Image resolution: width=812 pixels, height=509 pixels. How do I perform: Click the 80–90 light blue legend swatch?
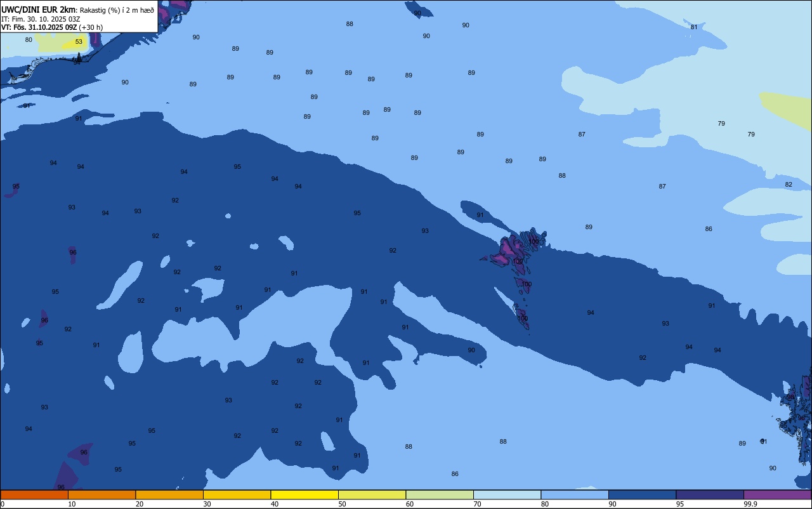click(575, 494)
